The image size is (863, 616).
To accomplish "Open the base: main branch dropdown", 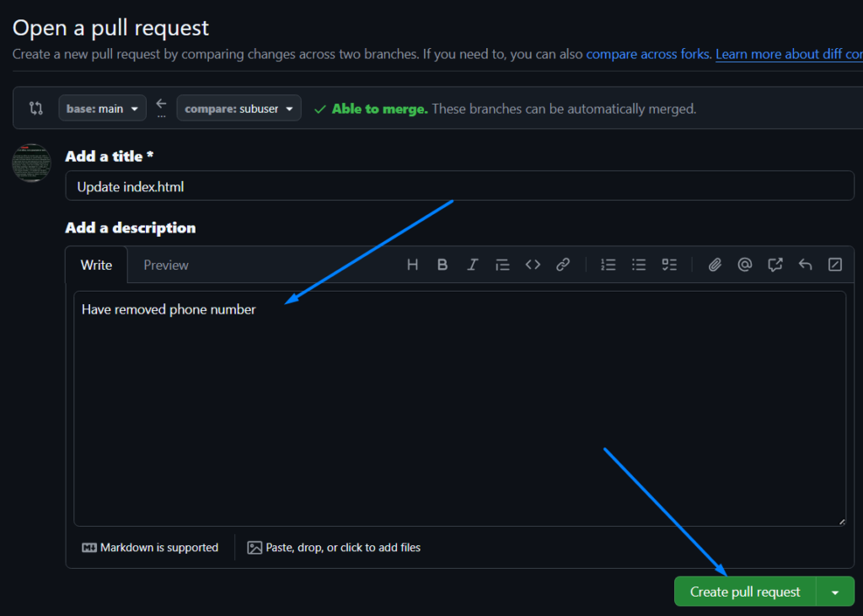I will pyautogui.click(x=102, y=109).
